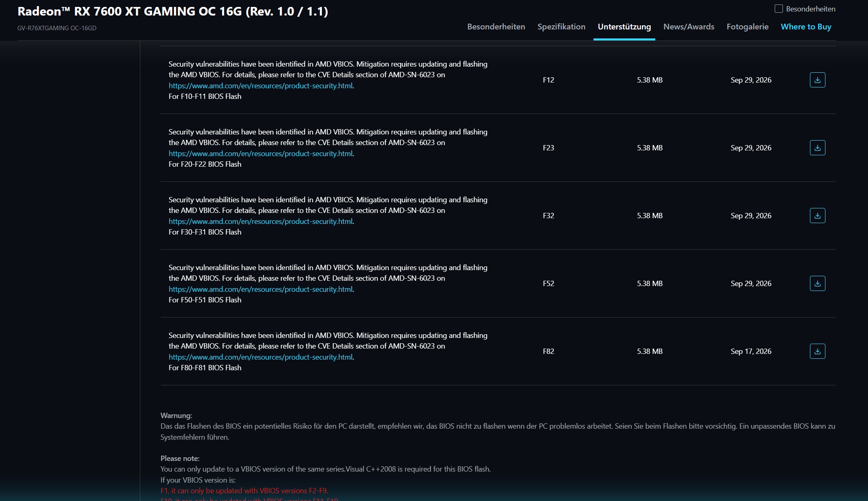Image resolution: width=868 pixels, height=501 pixels.
Task: Tick the Besonderheiten checkbox
Action: click(x=779, y=9)
